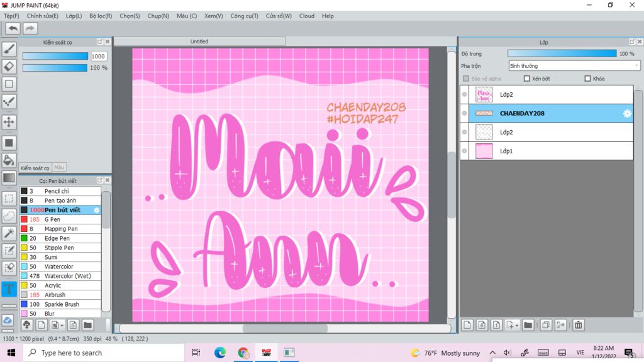
Task: Adjust the brush size slider
Action: [55, 56]
